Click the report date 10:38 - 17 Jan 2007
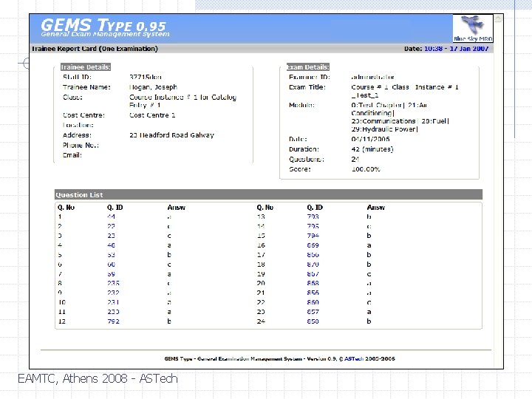The height and width of the screenshot is (399, 532). pos(457,49)
